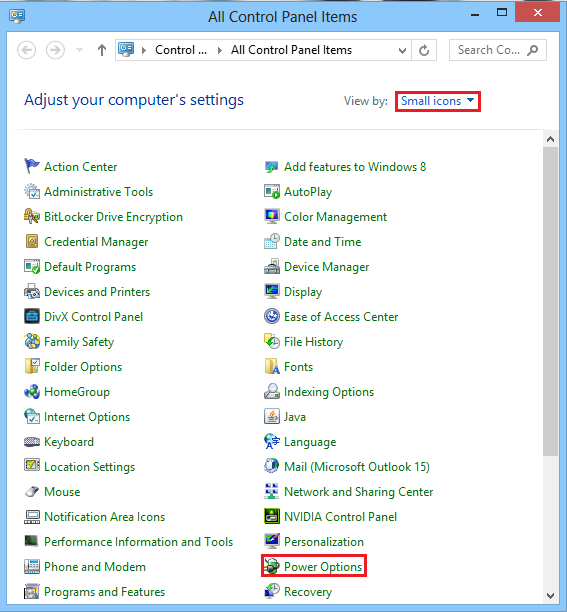Expand the address bar history dropdown arrow
This screenshot has height=612, width=567.
click(x=402, y=50)
